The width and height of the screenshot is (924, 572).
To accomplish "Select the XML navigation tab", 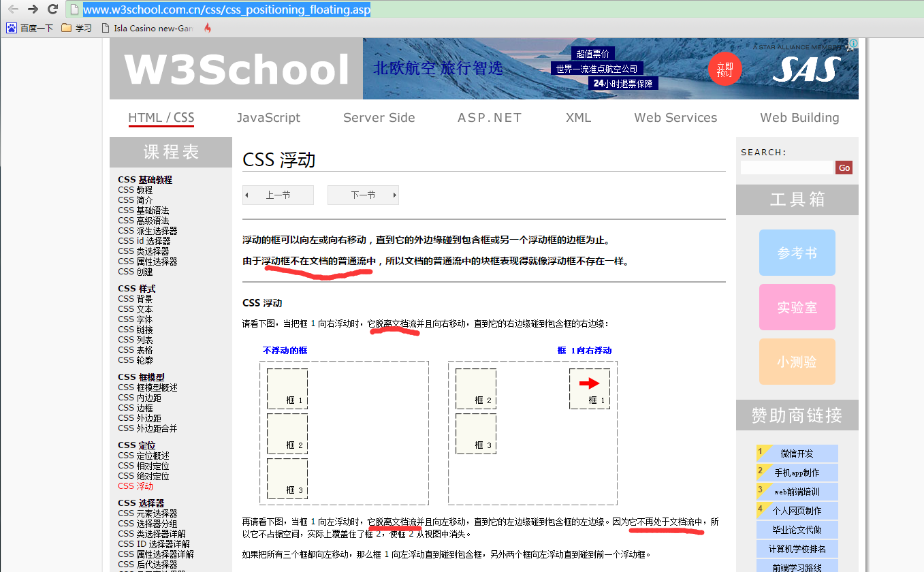I will [x=578, y=118].
